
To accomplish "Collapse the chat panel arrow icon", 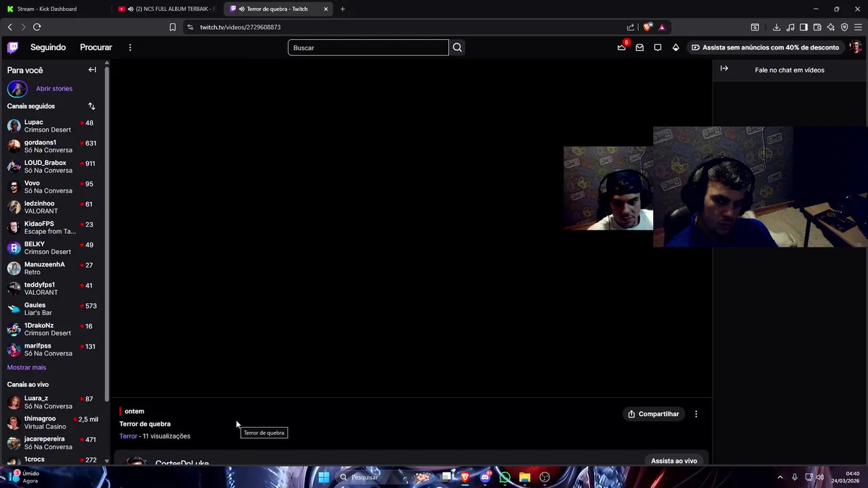I will [724, 69].
